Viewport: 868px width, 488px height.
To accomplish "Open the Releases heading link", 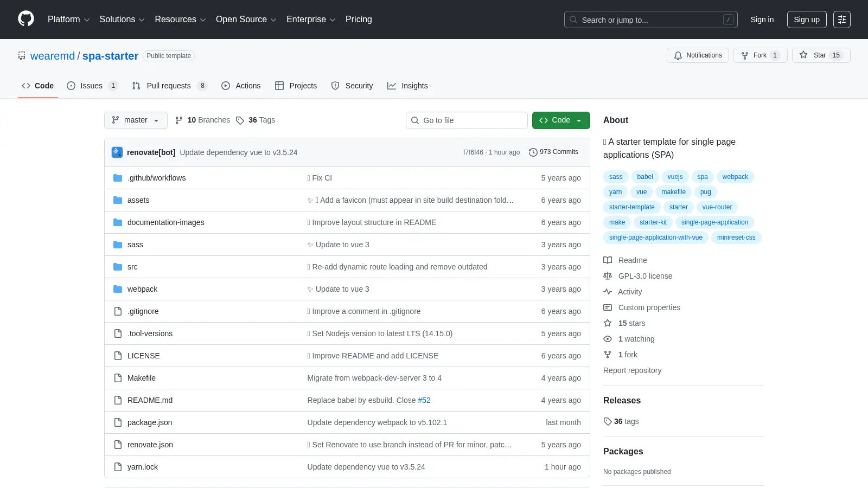I will [622, 401].
